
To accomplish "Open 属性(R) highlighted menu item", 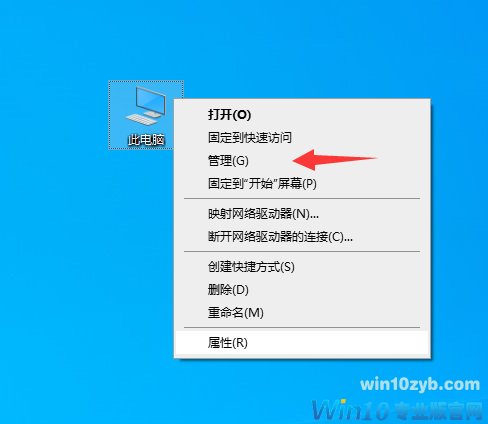I will pyautogui.click(x=302, y=343).
